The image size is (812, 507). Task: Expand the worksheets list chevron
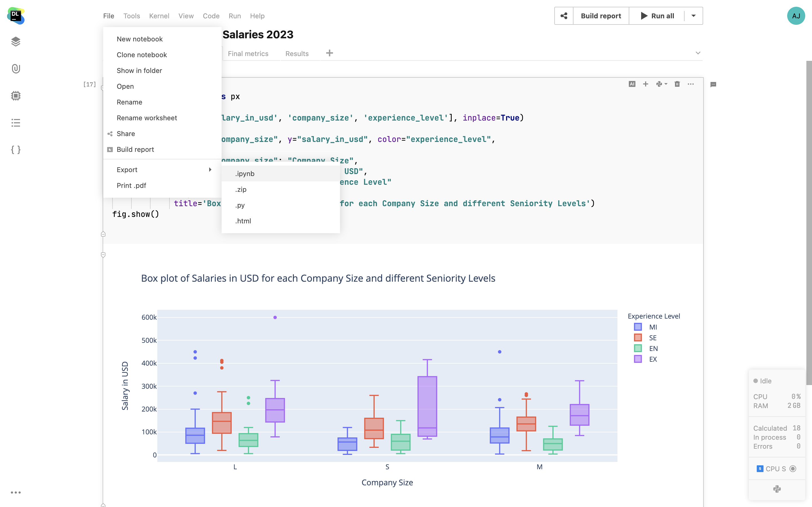[698, 53]
